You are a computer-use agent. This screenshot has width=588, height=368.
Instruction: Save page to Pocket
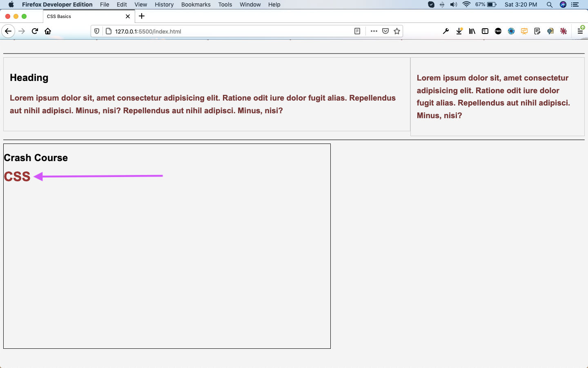[385, 31]
